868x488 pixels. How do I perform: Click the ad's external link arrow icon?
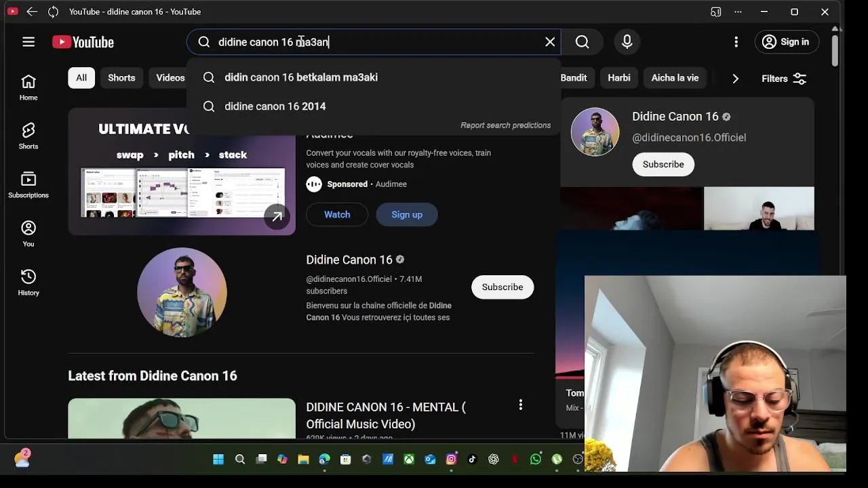(x=277, y=217)
